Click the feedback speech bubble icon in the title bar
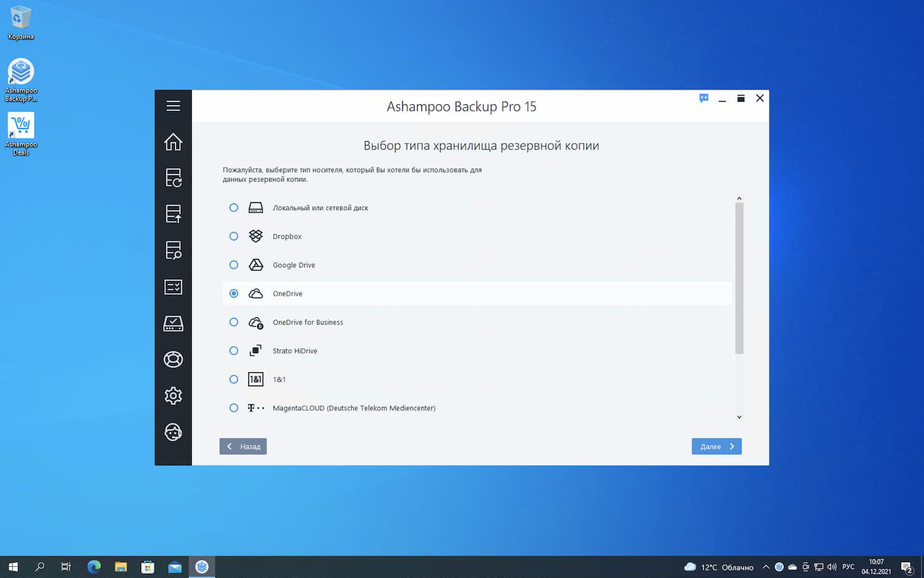This screenshot has height=578, width=924. coord(704,98)
